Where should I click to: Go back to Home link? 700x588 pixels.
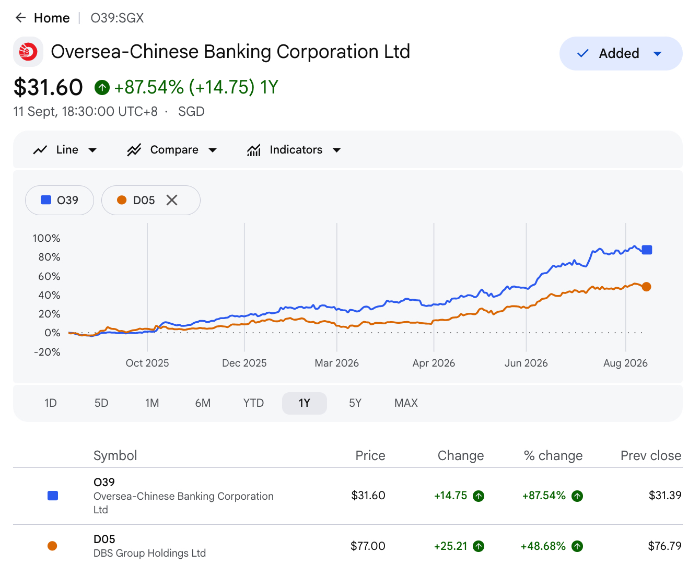[52, 18]
